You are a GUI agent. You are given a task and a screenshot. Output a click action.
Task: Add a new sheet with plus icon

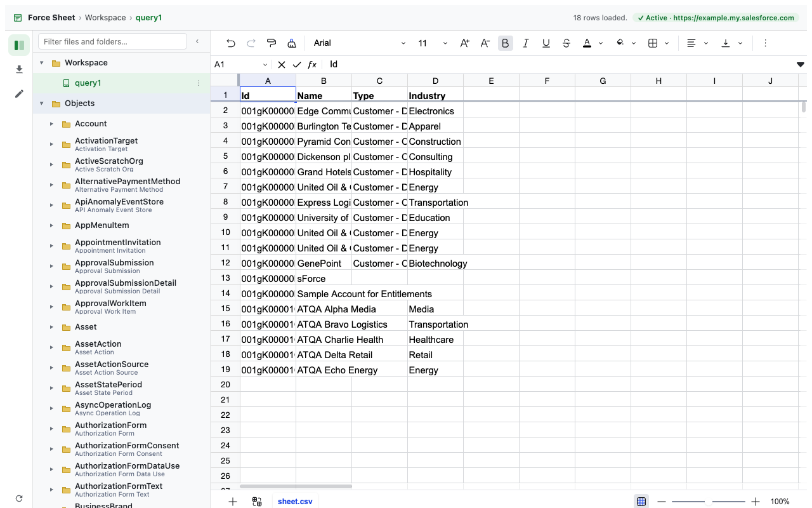233,502
